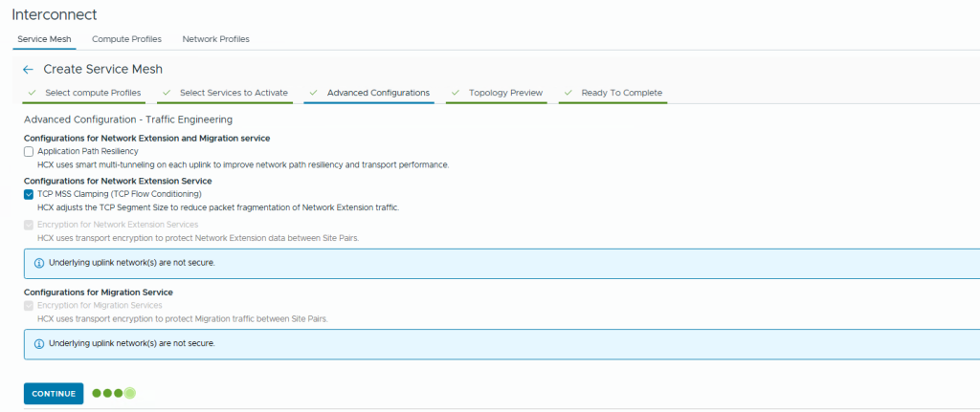
Task: Click the CONTINUE button
Action: pyautogui.click(x=54, y=394)
